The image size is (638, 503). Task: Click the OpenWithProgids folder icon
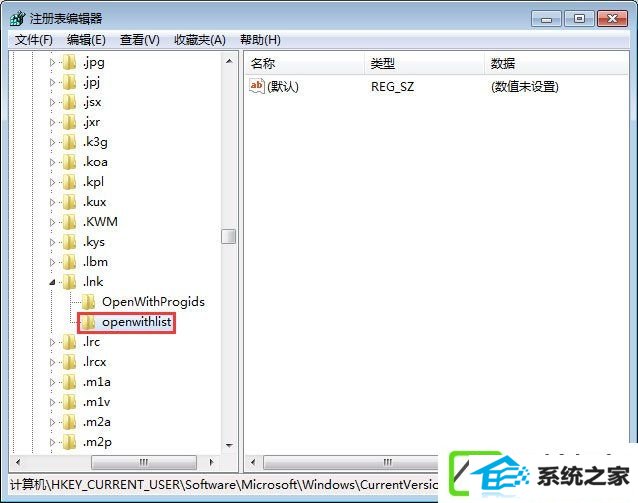click(x=88, y=302)
